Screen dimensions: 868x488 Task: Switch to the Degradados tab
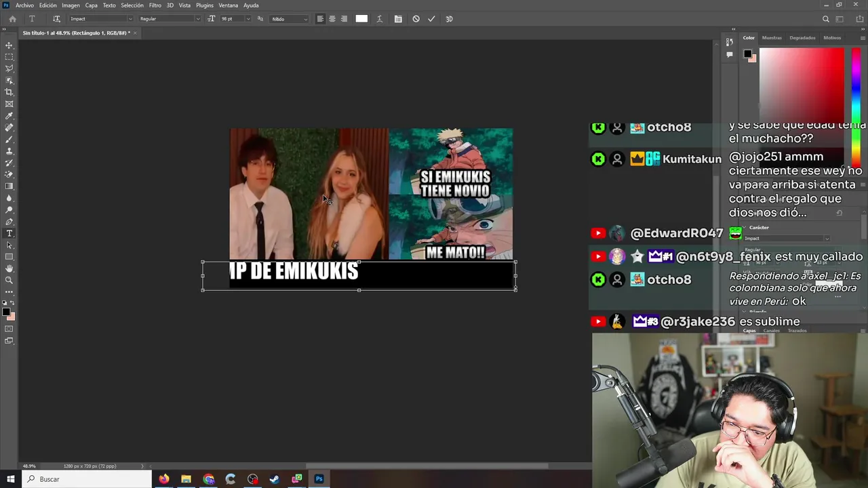pos(802,38)
